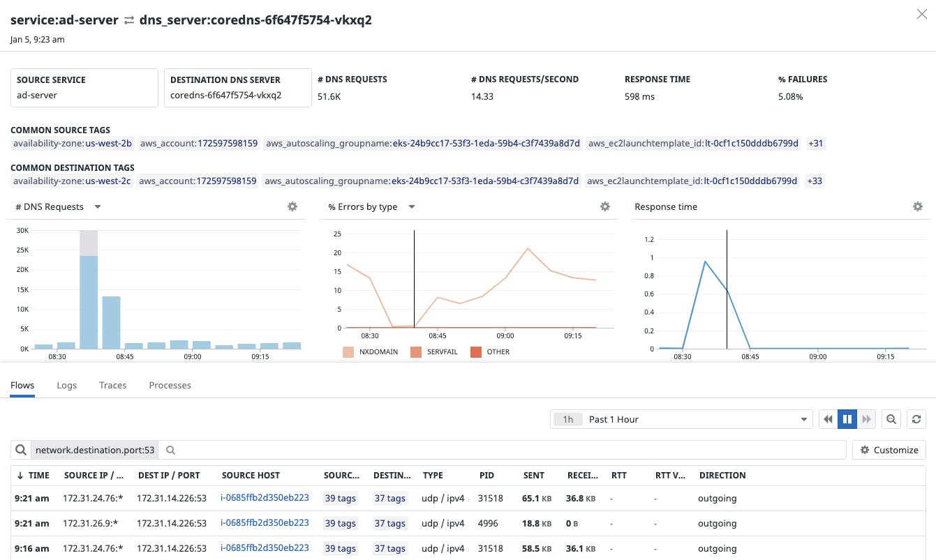Switch to the Processes tab
The image size is (936, 560).
pos(170,385)
